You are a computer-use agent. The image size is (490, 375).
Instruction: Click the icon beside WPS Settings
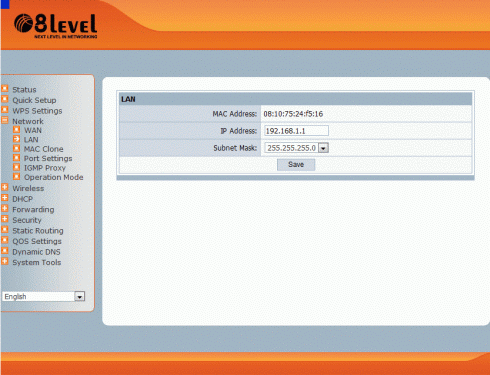(5, 110)
